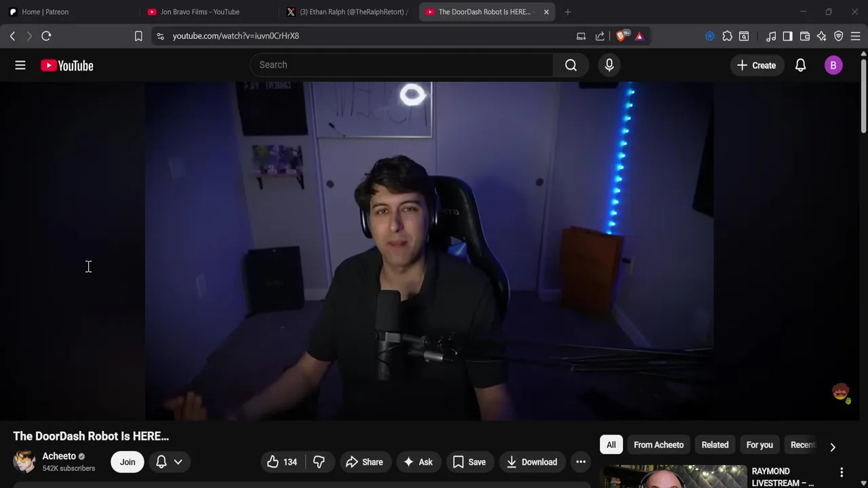Go back in browser history
868x488 pixels.
[12, 36]
